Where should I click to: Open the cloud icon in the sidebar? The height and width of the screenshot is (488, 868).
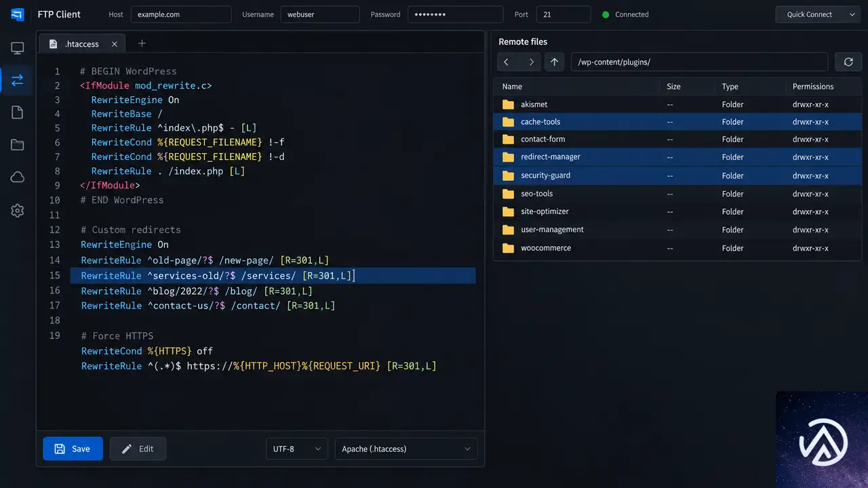pyautogui.click(x=18, y=177)
